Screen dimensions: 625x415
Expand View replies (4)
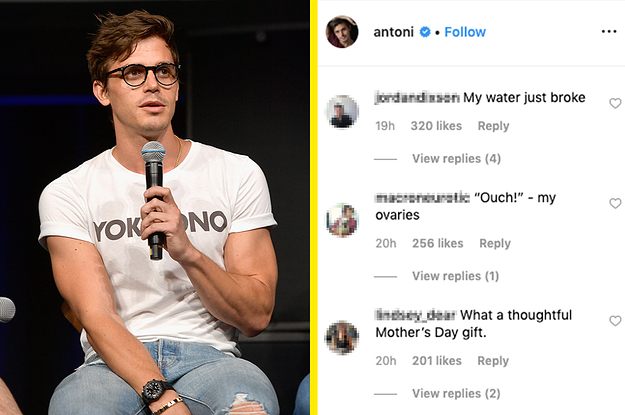pyautogui.click(x=456, y=159)
